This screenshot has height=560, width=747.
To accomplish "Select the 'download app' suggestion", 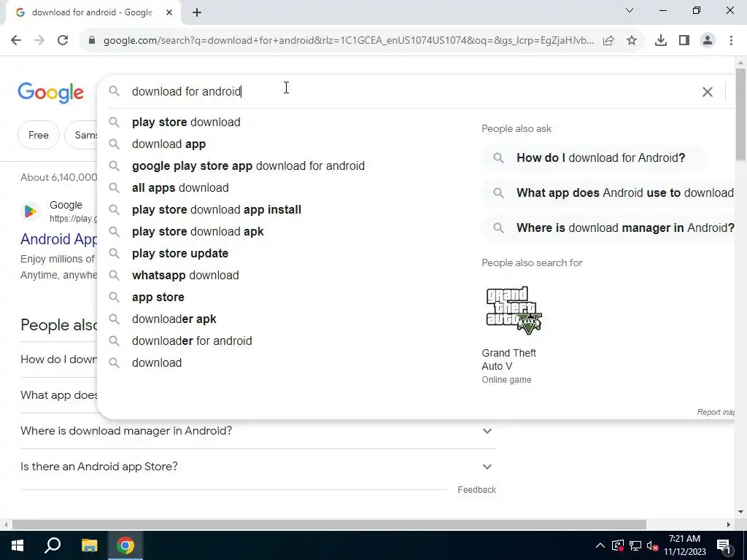I will (x=169, y=144).
